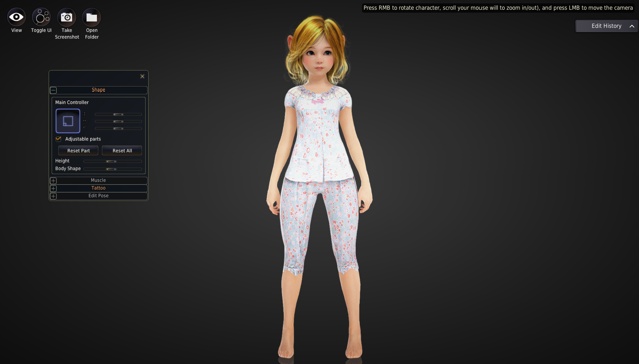Screen dimensions: 639x364
Task: Open the screenshot folder icon
Action: pos(92,17)
